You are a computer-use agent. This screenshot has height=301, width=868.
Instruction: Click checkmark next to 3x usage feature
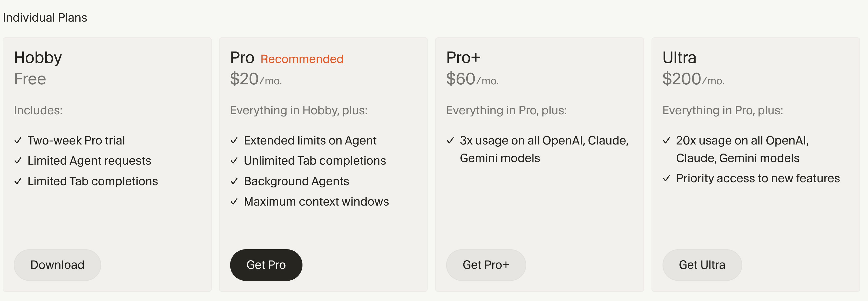pos(450,140)
